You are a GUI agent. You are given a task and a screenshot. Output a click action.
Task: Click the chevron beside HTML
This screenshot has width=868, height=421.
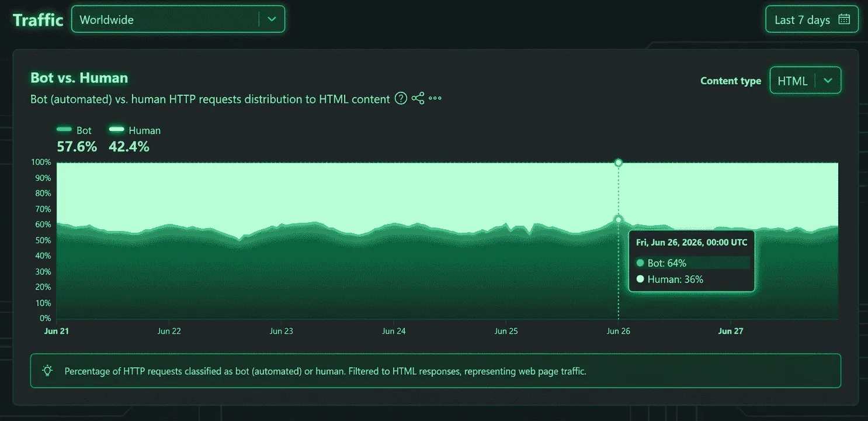click(828, 81)
